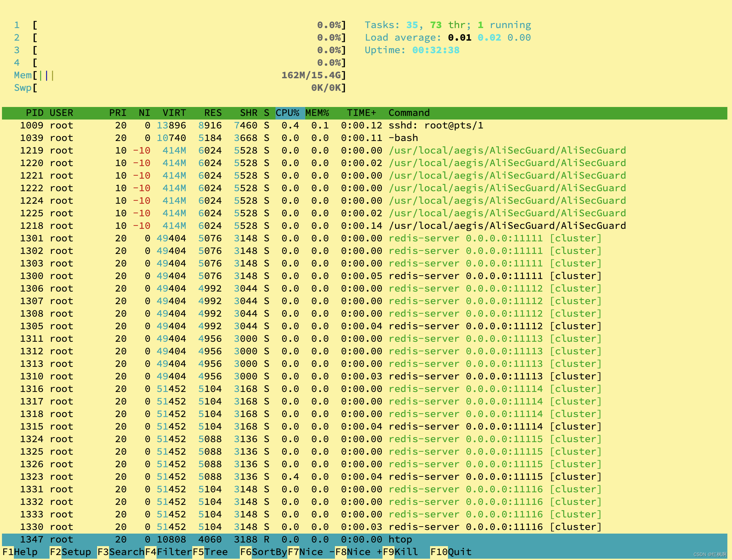Select redis-server 11112 main process PID 1305
Screen dimensions: 732x560
364,326
